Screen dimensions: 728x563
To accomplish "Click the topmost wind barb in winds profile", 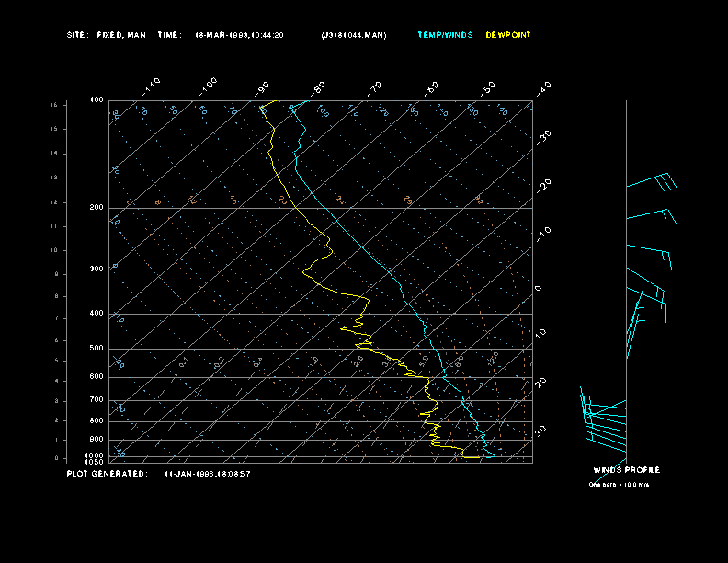I will coord(651,181).
